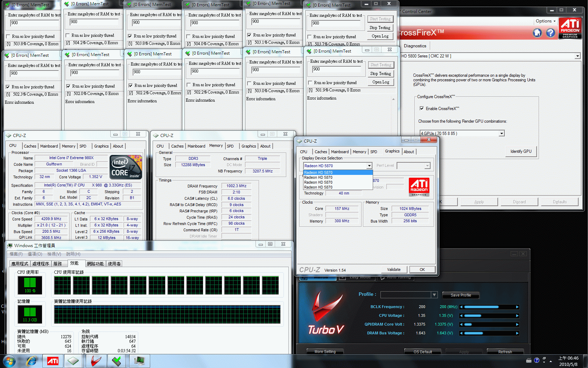
Task: Check low priority thread in 503.7% Coverage MemTest
Action: [x=309, y=37]
